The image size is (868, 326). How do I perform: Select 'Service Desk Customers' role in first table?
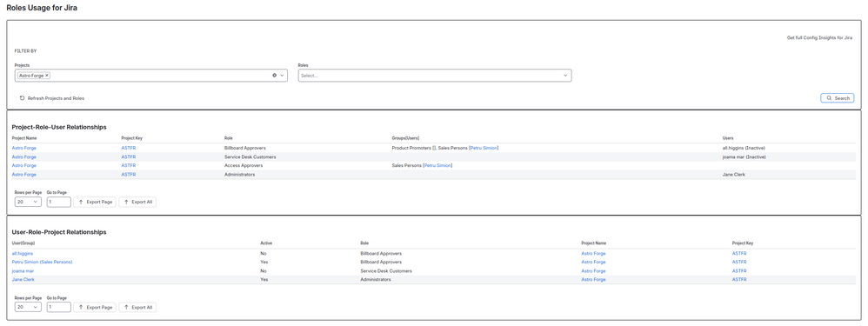pyautogui.click(x=250, y=156)
